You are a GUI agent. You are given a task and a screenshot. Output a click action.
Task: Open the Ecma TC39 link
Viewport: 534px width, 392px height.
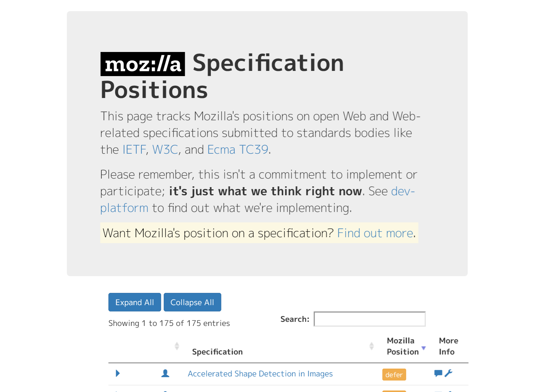pos(238,150)
